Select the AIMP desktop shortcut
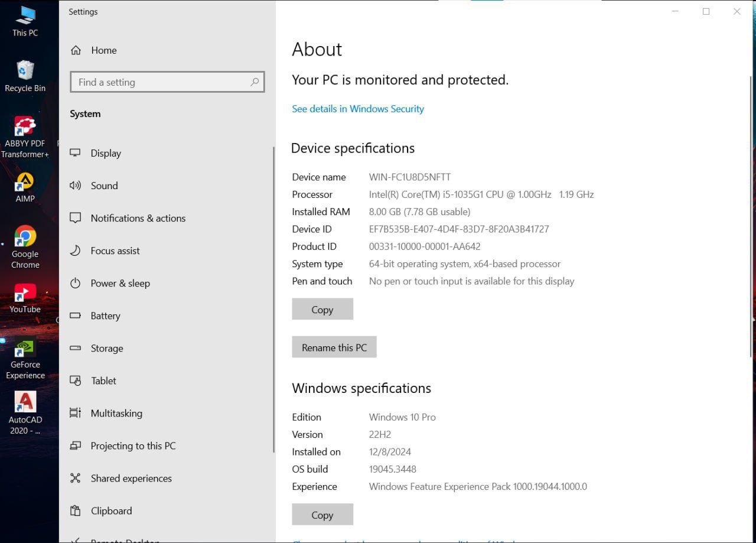Viewport: 756px width, 543px height. tap(25, 187)
